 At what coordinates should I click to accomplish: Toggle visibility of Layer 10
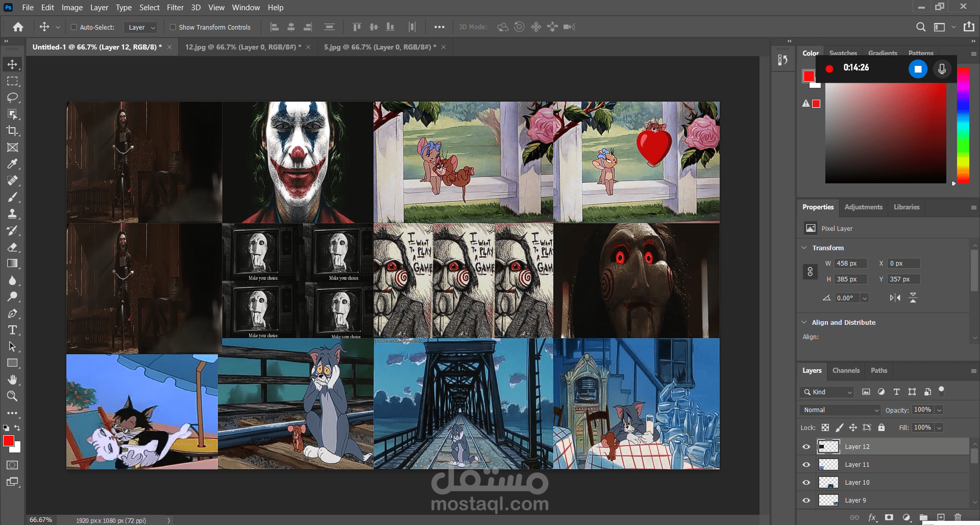806,483
